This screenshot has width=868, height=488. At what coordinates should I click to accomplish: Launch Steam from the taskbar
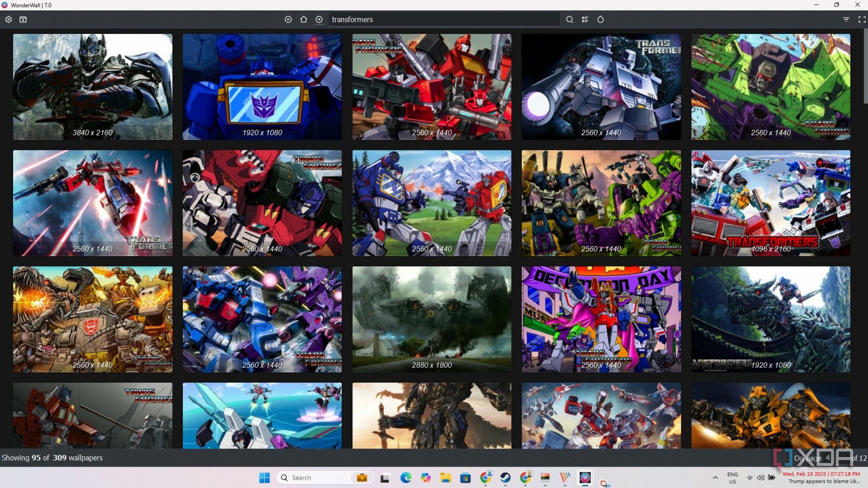(505, 478)
